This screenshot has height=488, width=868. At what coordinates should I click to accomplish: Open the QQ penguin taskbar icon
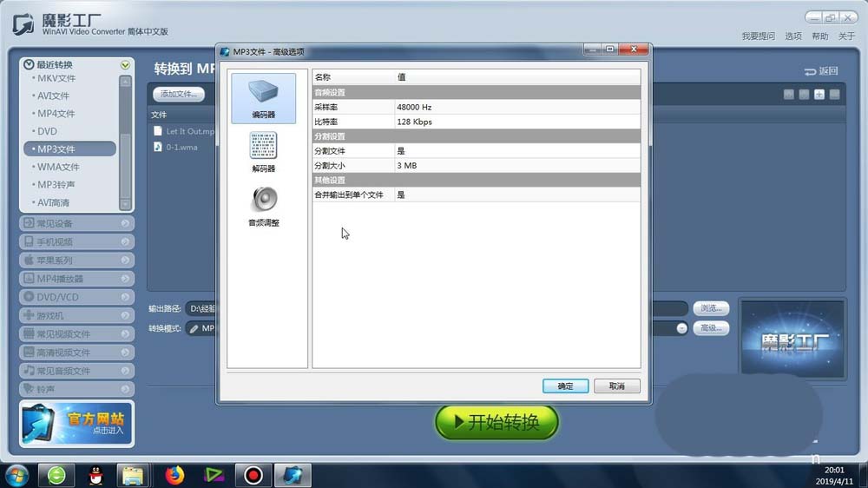coord(95,475)
